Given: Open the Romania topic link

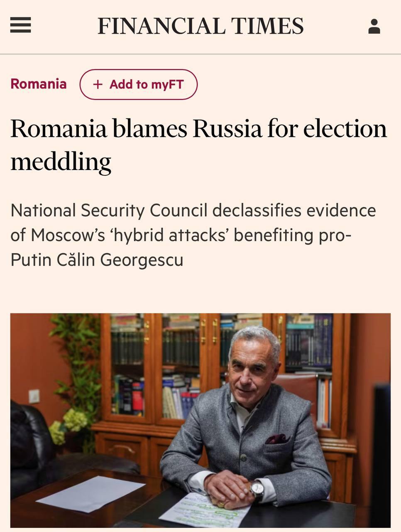Looking at the screenshot, I should click(39, 84).
